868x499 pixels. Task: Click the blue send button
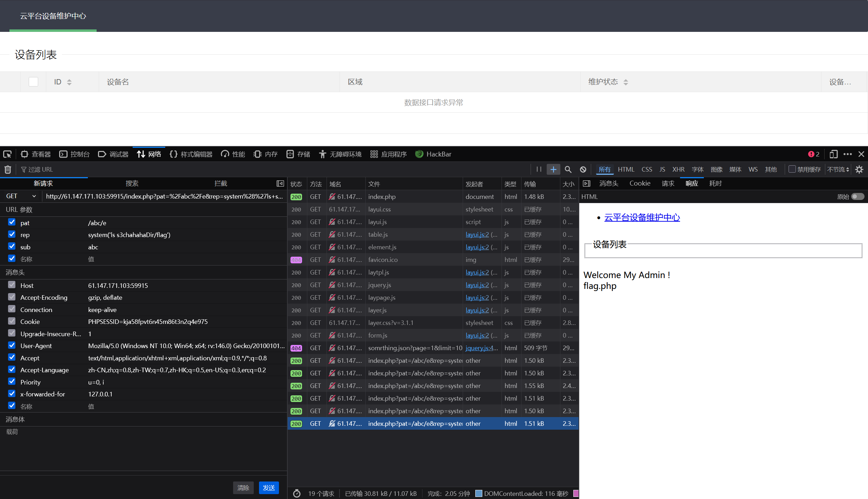point(268,488)
